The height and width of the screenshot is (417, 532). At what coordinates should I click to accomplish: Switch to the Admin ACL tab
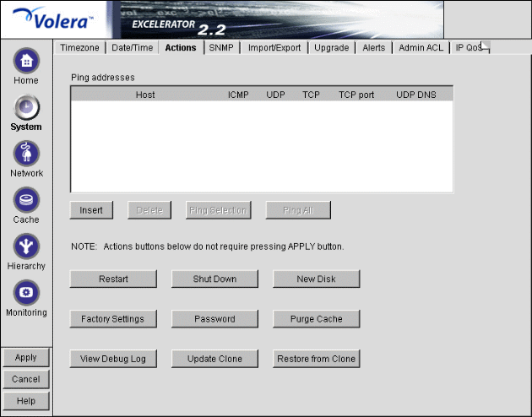pyautogui.click(x=421, y=48)
